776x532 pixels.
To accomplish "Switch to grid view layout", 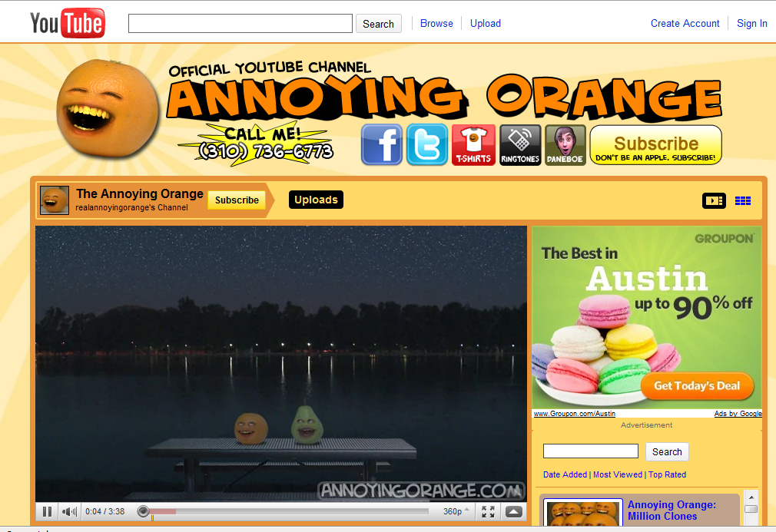I will click(x=742, y=200).
